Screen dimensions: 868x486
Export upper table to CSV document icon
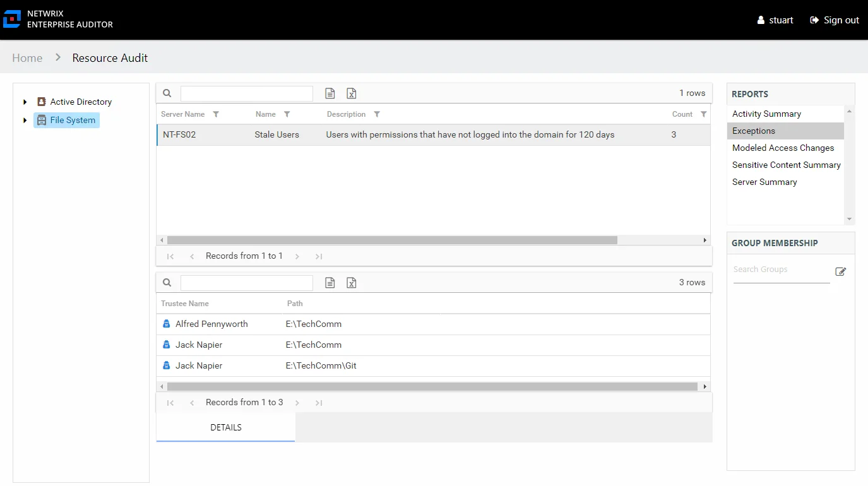point(330,93)
